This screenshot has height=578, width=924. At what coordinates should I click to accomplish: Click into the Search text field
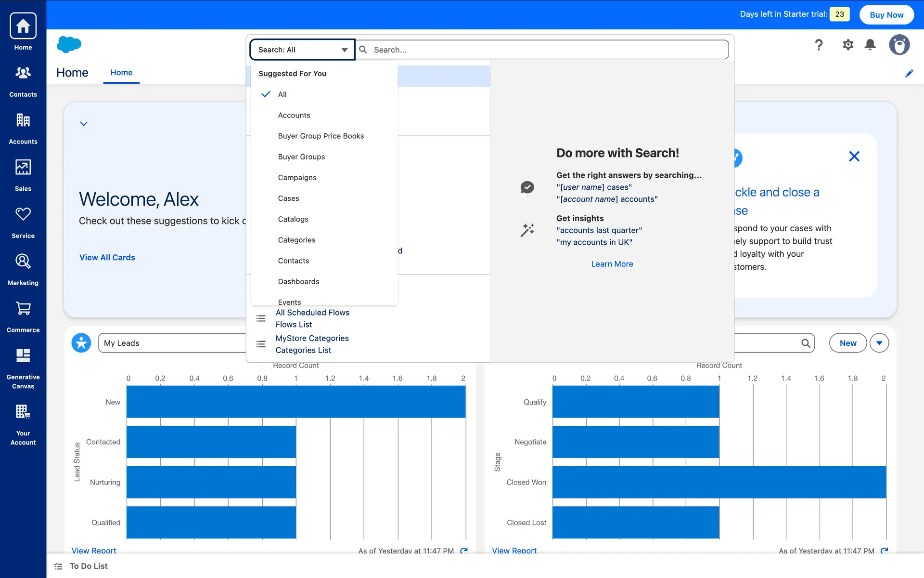coord(544,50)
